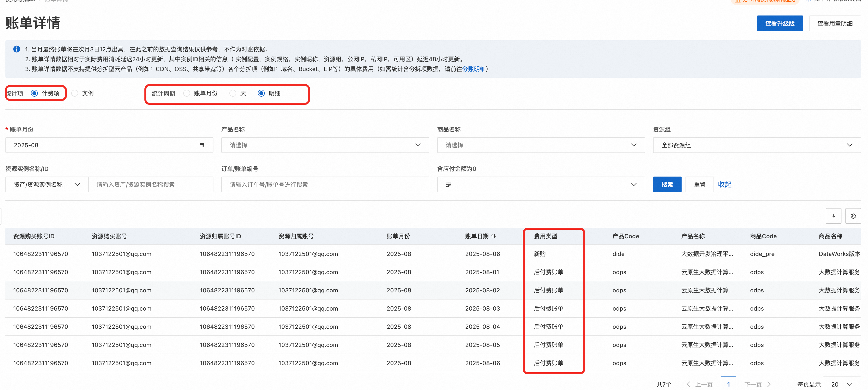Open the 分账明细 link
868x390 pixels.
(x=474, y=69)
